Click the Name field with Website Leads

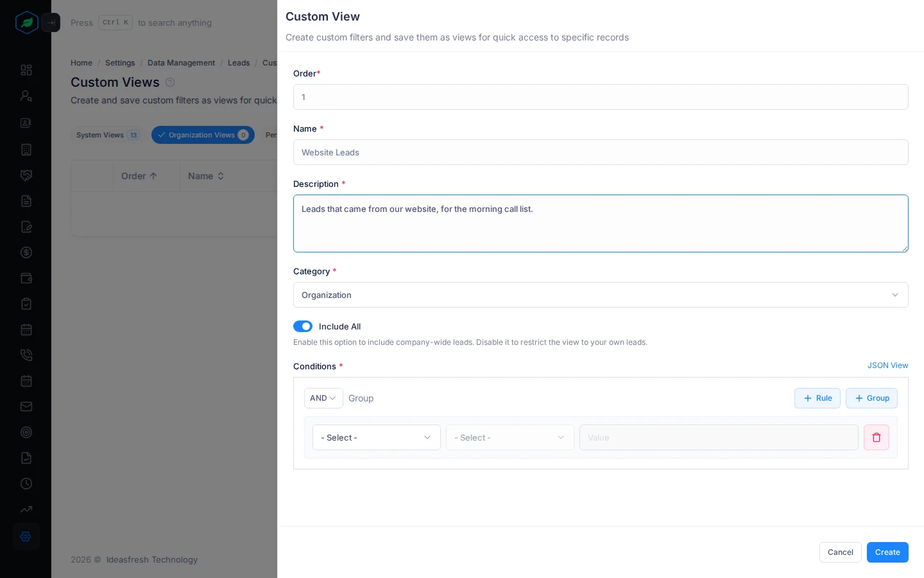[x=601, y=152]
